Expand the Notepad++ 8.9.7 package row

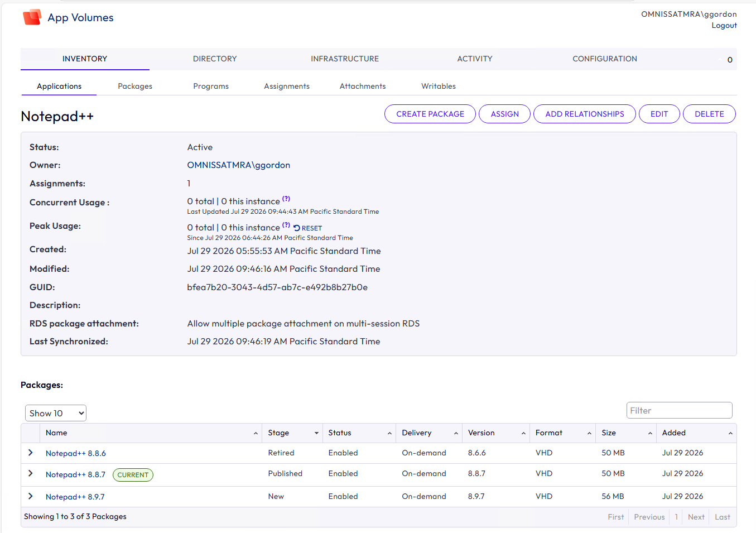pyautogui.click(x=31, y=496)
